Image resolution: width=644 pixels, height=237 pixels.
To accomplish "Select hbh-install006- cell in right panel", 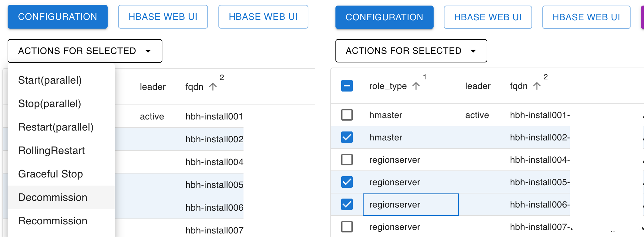I will 540,205.
